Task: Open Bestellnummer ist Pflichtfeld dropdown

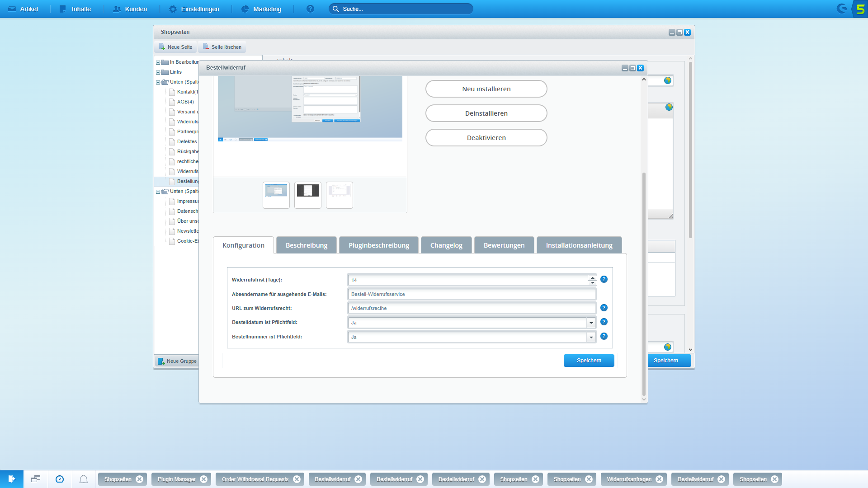Action: pyautogui.click(x=591, y=337)
